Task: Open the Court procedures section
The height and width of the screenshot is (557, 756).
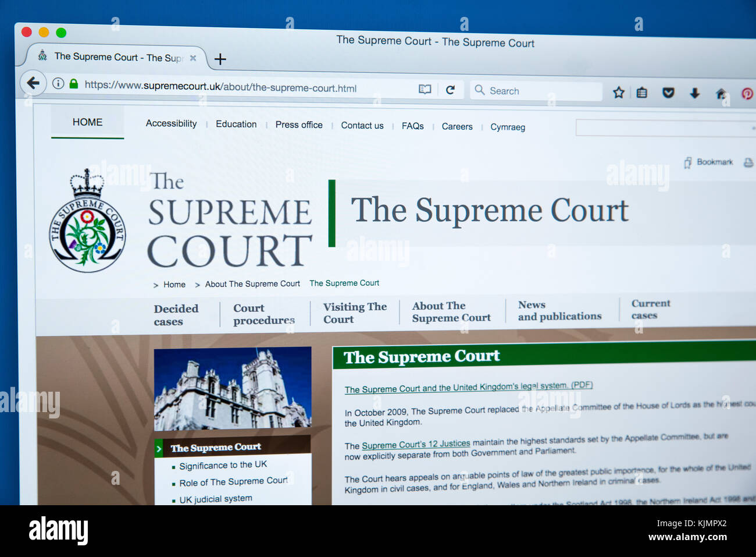Action: point(264,314)
